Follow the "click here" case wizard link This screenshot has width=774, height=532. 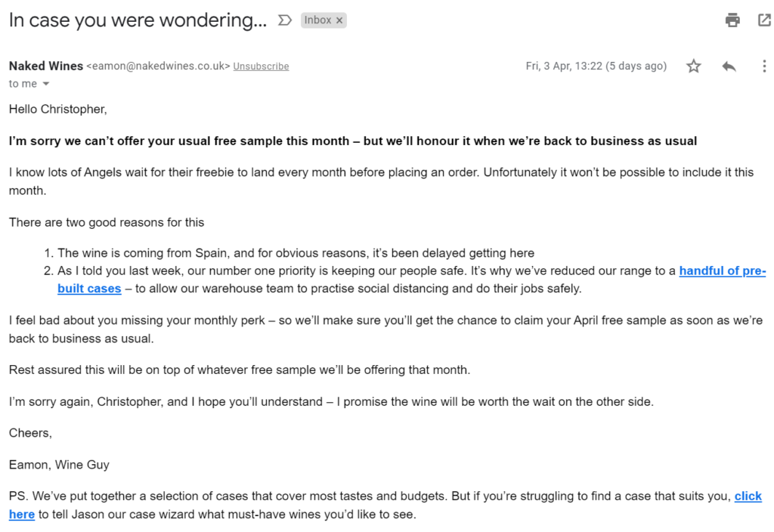[748, 496]
